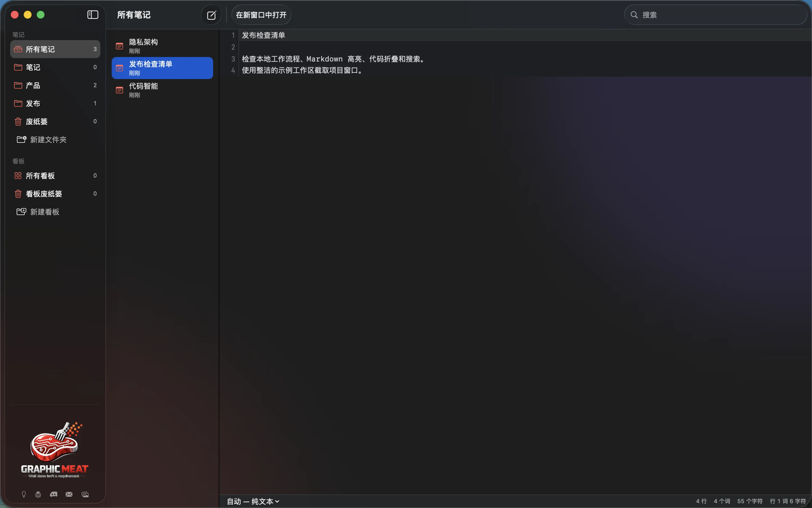Click the lightbulb icon in the sidebar footer
The height and width of the screenshot is (508, 812).
click(24, 494)
